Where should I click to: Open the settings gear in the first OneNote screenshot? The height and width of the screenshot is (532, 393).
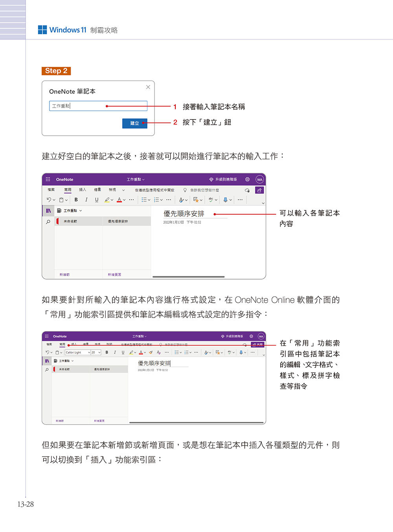247,179
